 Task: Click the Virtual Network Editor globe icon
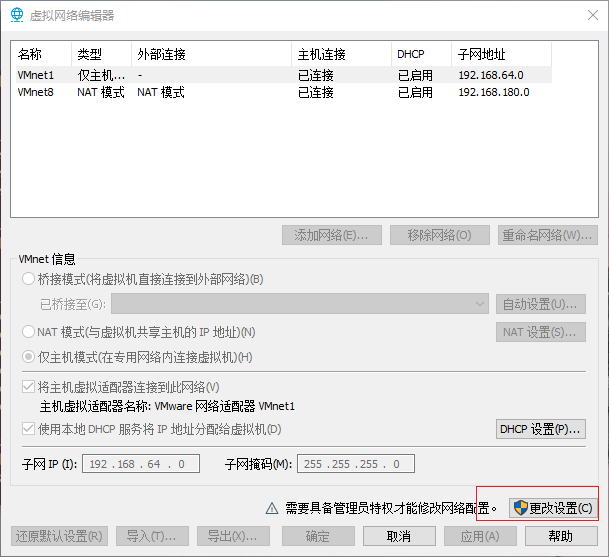pyautogui.click(x=17, y=15)
